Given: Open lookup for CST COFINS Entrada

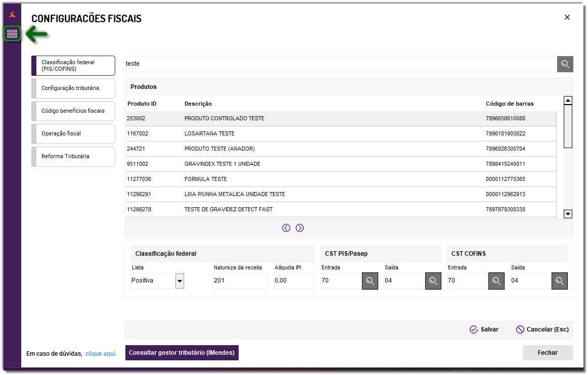Looking at the screenshot, I should point(496,281).
